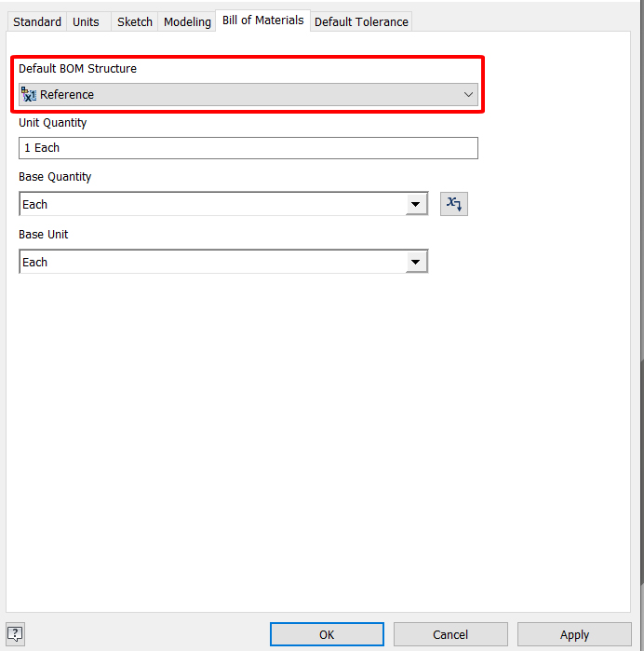
Task: Select the Bill of Materials tab
Action: pyautogui.click(x=262, y=20)
